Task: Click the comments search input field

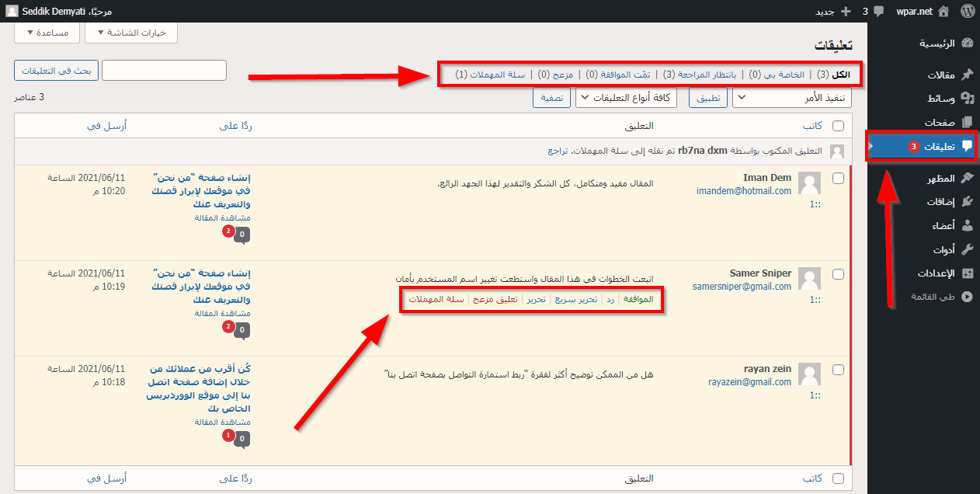Action: click(x=164, y=71)
